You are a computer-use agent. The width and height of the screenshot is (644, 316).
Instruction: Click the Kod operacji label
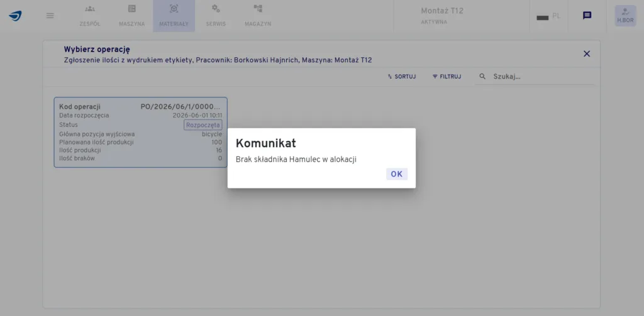80,107
